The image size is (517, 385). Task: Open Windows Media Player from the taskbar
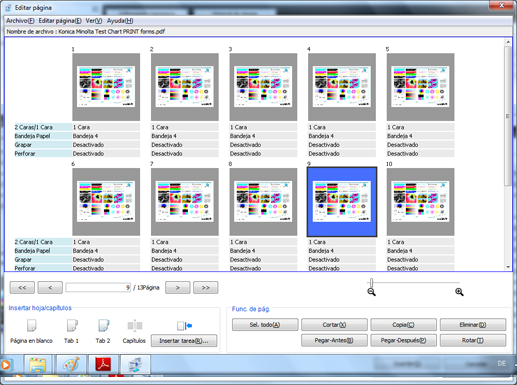pyautogui.click(x=6, y=365)
